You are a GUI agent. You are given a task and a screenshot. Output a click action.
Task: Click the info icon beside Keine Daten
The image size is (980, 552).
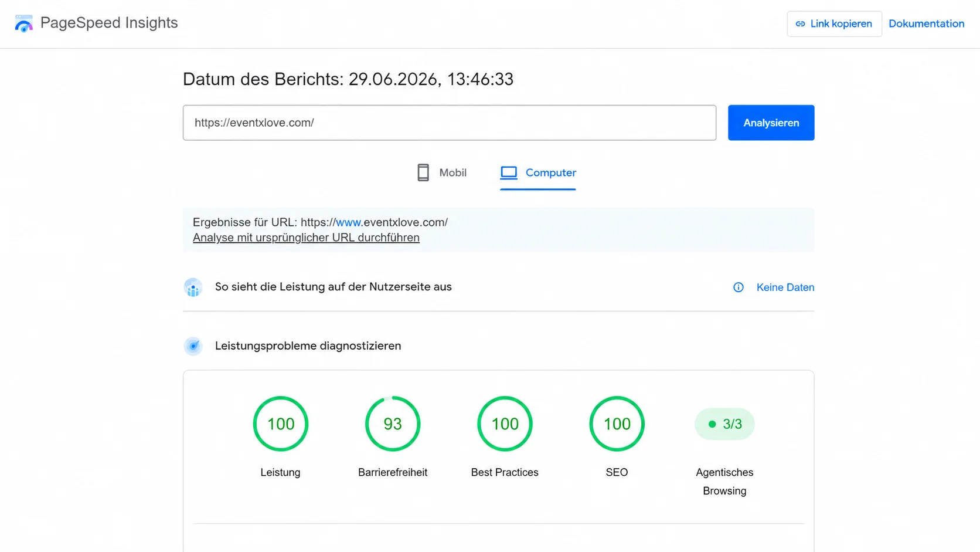point(739,287)
